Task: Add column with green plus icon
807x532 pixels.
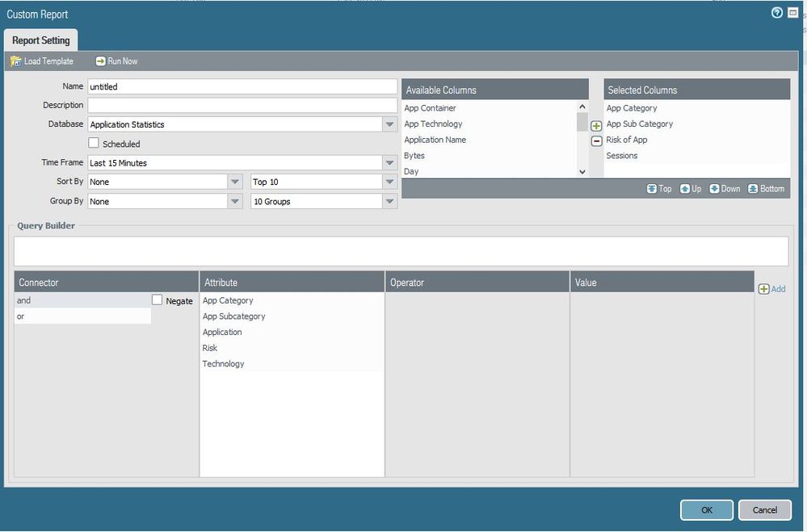Action: pyautogui.click(x=596, y=126)
